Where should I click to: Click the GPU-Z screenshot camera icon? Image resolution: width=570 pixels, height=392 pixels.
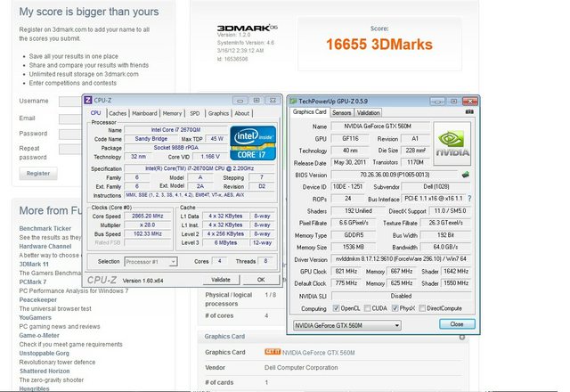(469, 112)
